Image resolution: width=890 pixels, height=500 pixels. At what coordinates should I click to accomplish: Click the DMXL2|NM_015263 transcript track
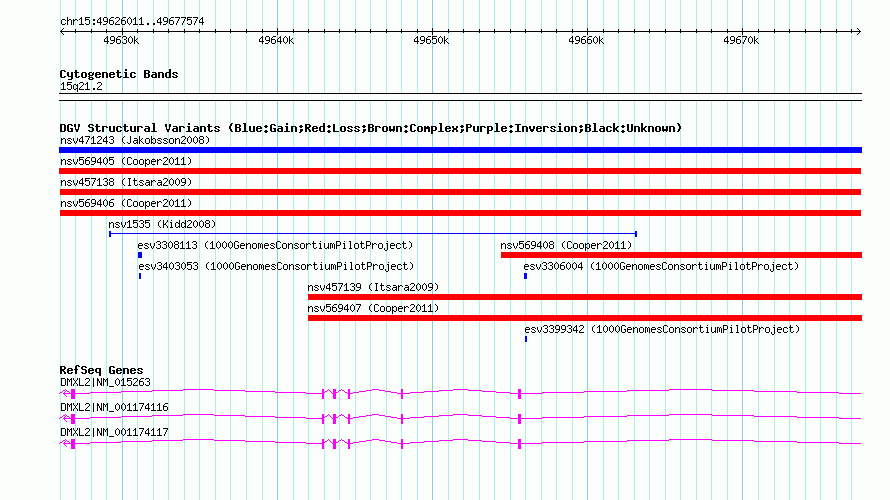point(460,393)
